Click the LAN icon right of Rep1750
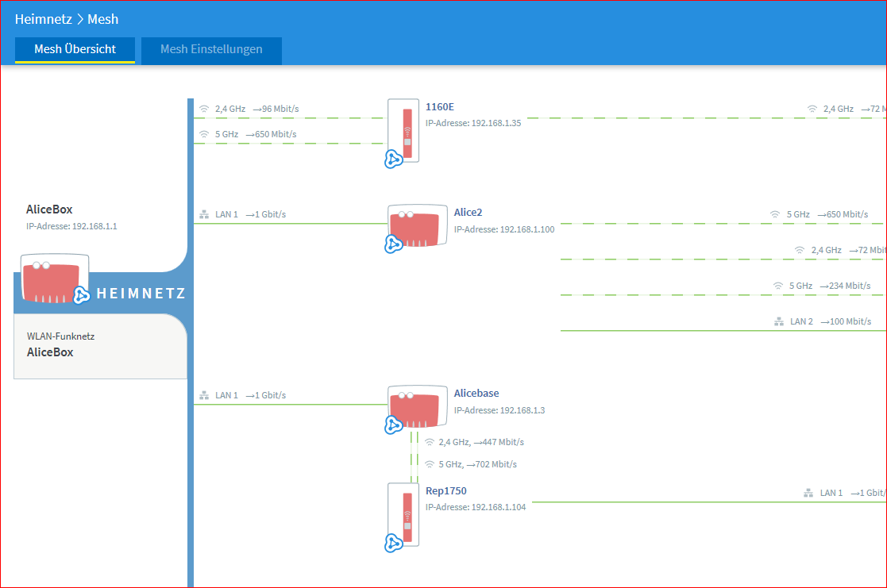Image resolution: width=887 pixels, height=588 pixels. pos(808,493)
